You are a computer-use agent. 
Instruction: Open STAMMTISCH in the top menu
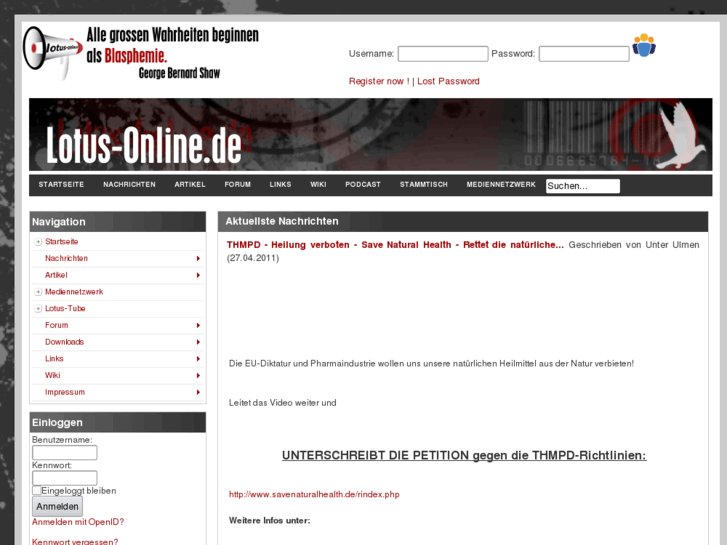(424, 185)
